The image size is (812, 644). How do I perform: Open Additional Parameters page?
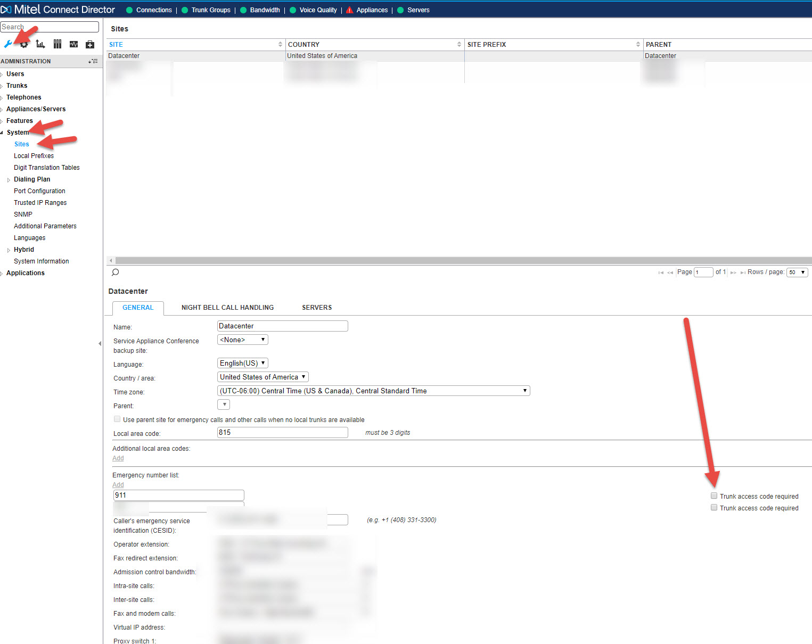45,226
